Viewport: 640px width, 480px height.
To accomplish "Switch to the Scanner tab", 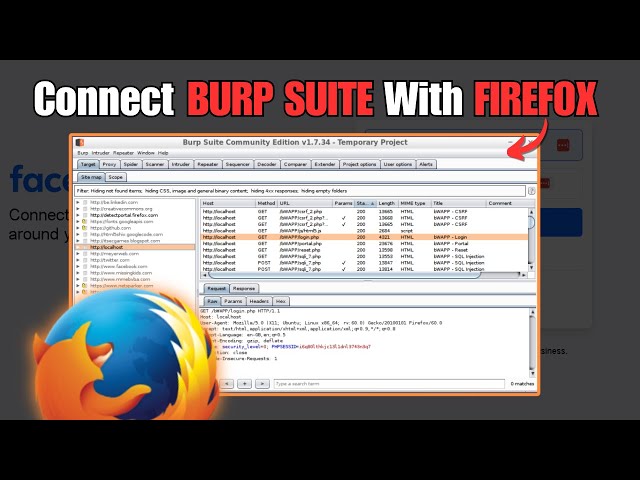I will [155, 164].
